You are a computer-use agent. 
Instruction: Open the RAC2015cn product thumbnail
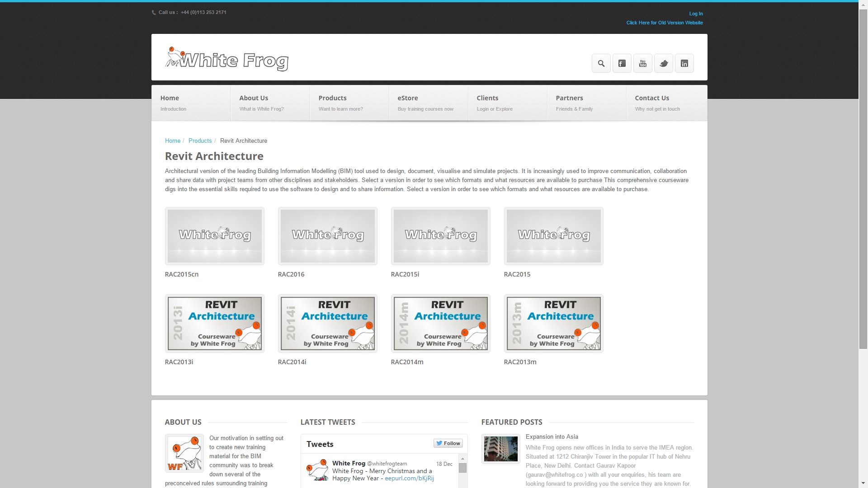pos(215,236)
